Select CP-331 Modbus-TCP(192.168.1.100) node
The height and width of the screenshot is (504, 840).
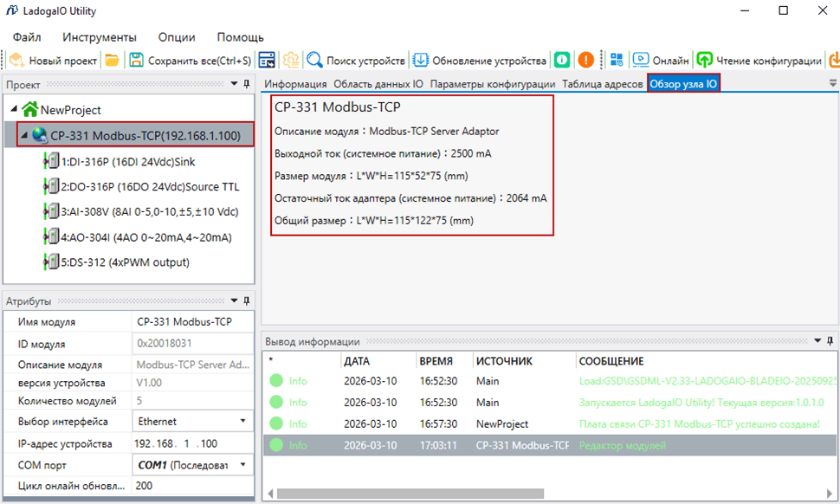[x=145, y=135]
